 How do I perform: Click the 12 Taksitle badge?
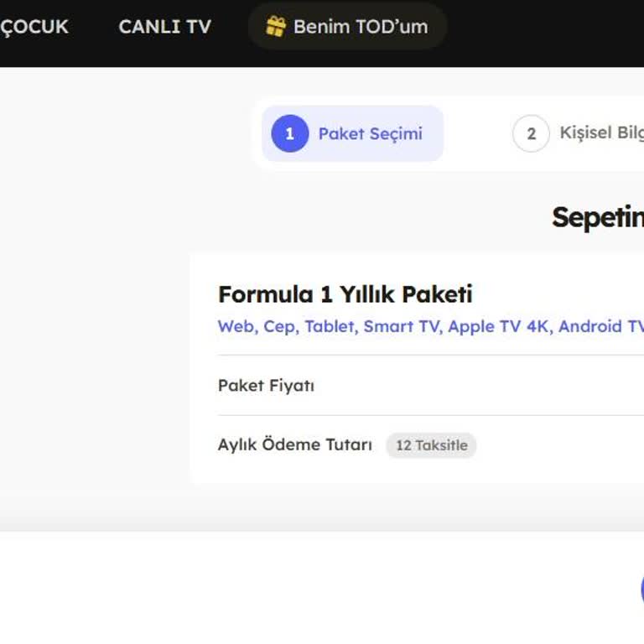pyautogui.click(x=431, y=445)
